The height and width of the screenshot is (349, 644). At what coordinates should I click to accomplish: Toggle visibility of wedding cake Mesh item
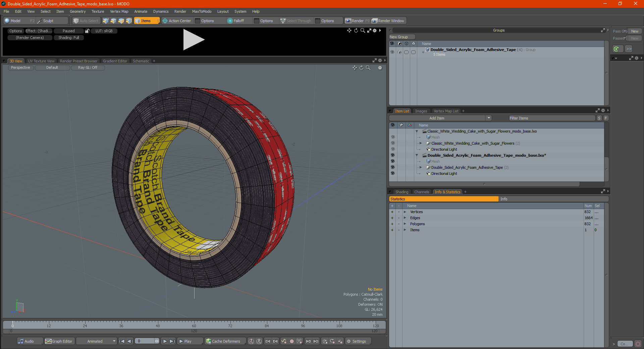point(392,137)
